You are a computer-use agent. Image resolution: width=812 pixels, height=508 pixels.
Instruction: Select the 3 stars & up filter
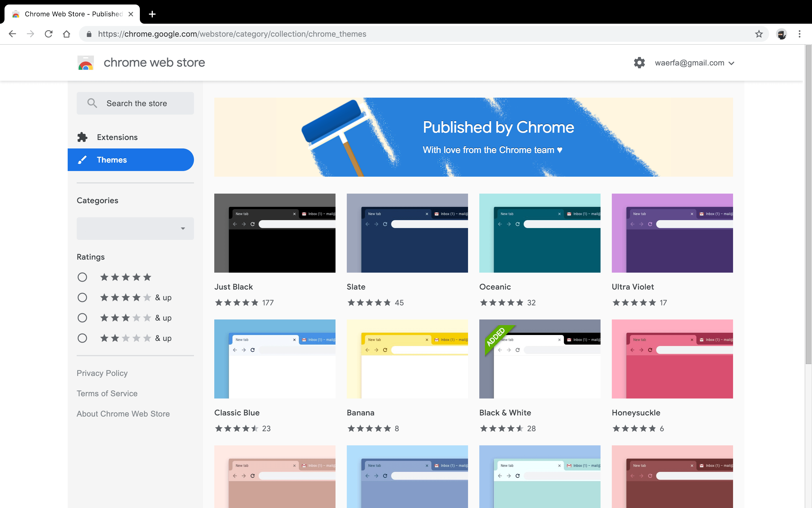(x=82, y=318)
